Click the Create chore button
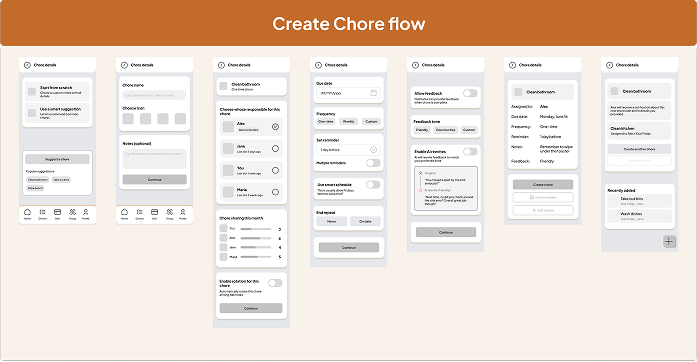 tap(543, 185)
